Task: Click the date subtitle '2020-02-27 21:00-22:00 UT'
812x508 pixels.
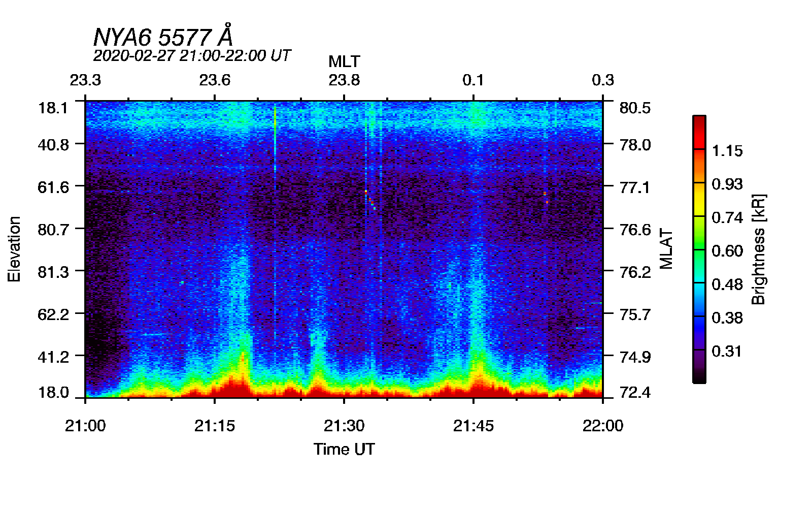Action: point(192,55)
